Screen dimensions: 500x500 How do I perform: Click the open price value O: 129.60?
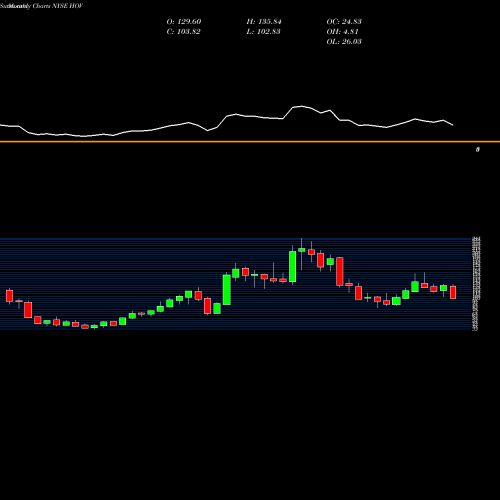(x=184, y=22)
